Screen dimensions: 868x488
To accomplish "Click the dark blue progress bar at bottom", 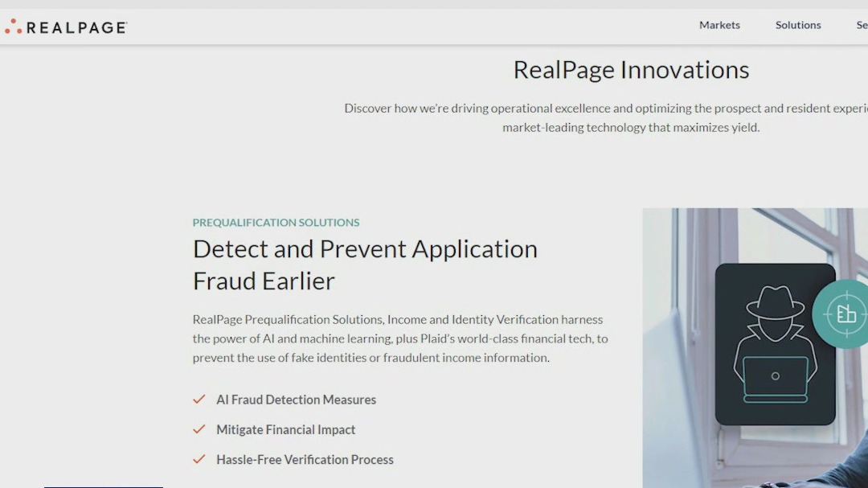I will 104,486.
